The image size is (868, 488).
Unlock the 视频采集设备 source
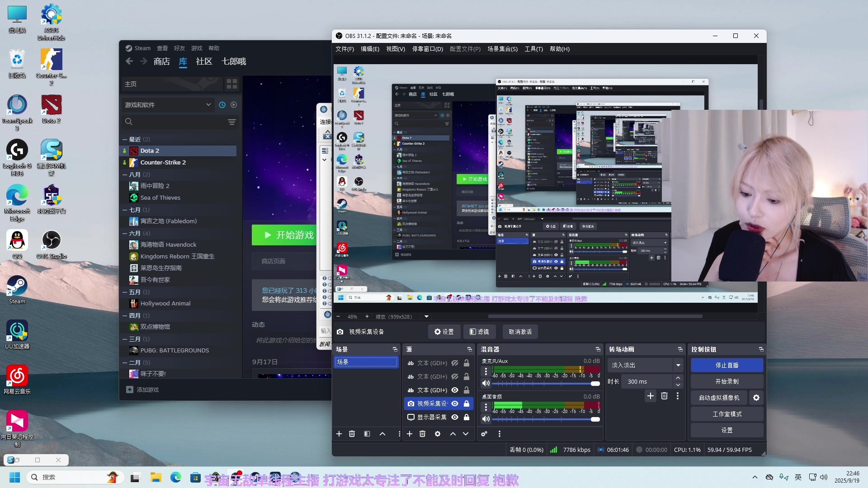pyautogui.click(x=467, y=404)
